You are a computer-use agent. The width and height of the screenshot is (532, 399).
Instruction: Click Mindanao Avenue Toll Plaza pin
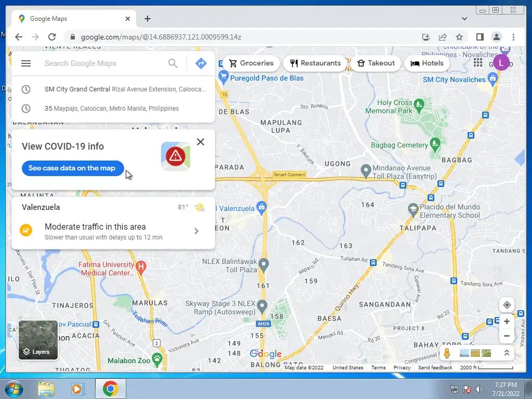pos(365,170)
